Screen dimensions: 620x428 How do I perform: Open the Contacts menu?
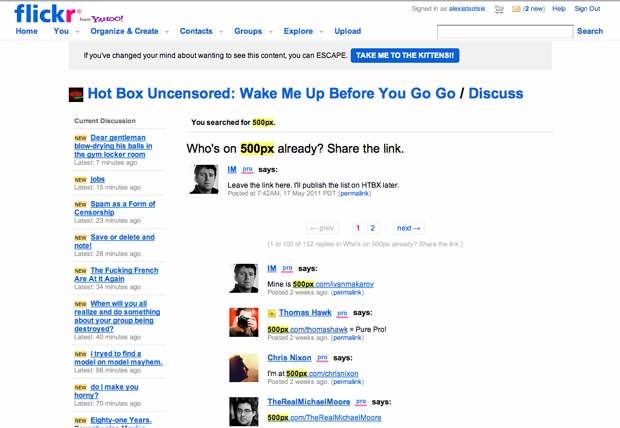196,31
